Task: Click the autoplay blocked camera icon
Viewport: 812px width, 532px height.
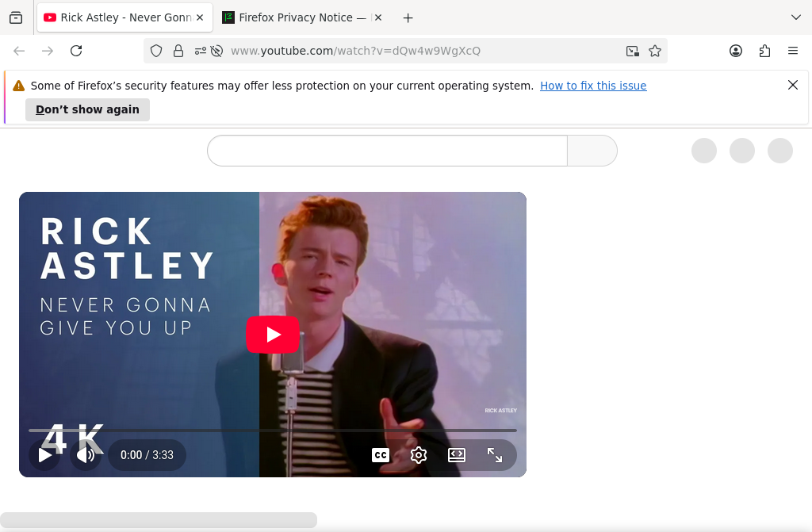Action: point(217,51)
